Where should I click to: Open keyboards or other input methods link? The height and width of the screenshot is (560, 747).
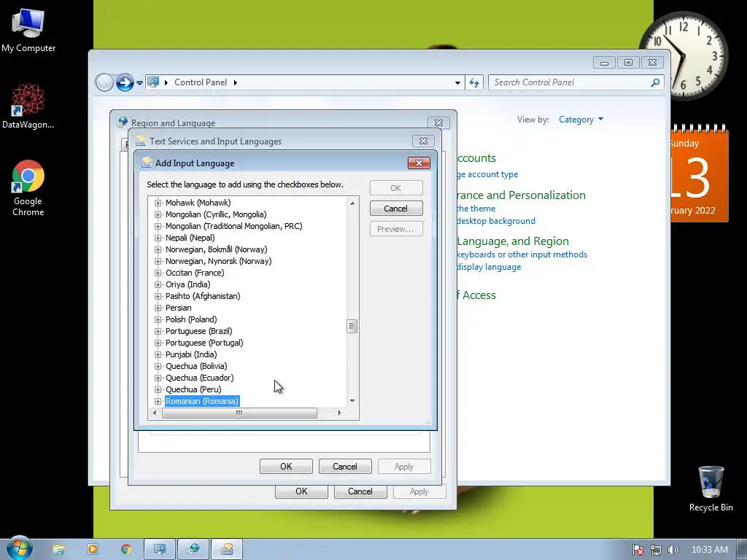522,254
